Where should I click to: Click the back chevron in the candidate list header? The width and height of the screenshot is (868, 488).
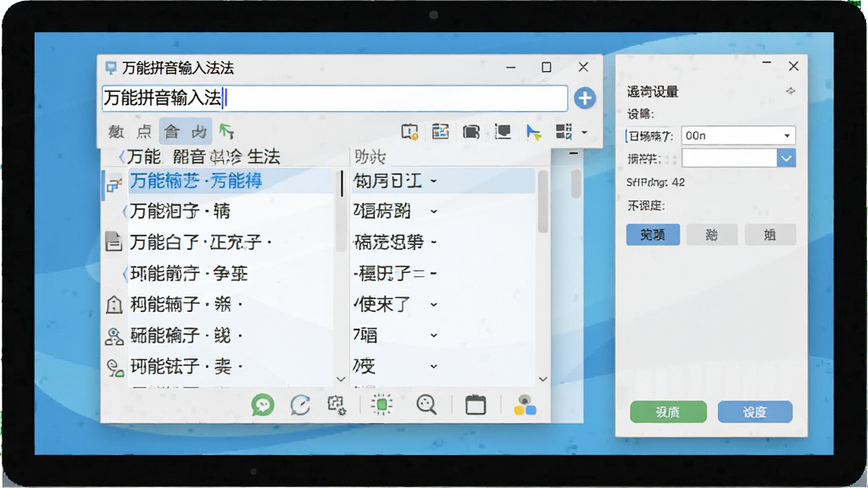[x=122, y=157]
